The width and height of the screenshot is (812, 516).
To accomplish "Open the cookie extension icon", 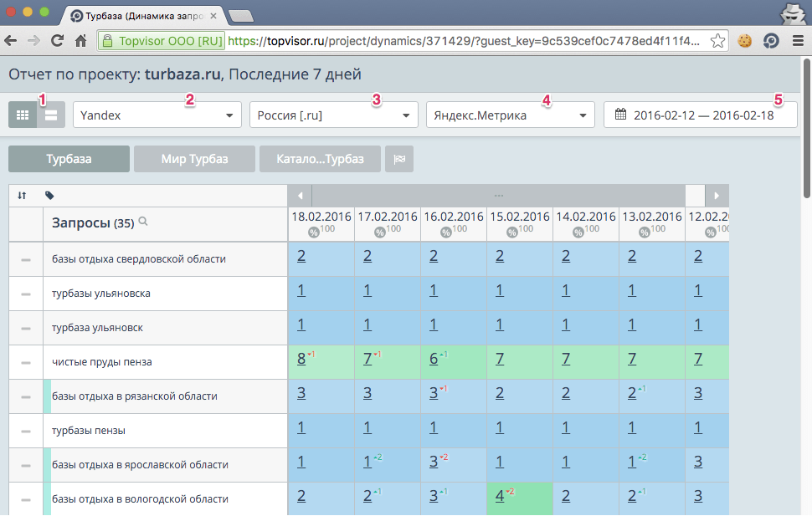I will coord(745,41).
